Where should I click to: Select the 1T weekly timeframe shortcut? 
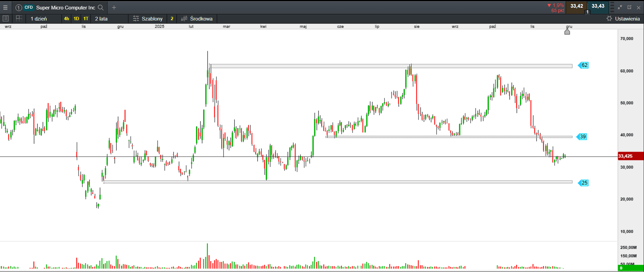(x=86, y=18)
